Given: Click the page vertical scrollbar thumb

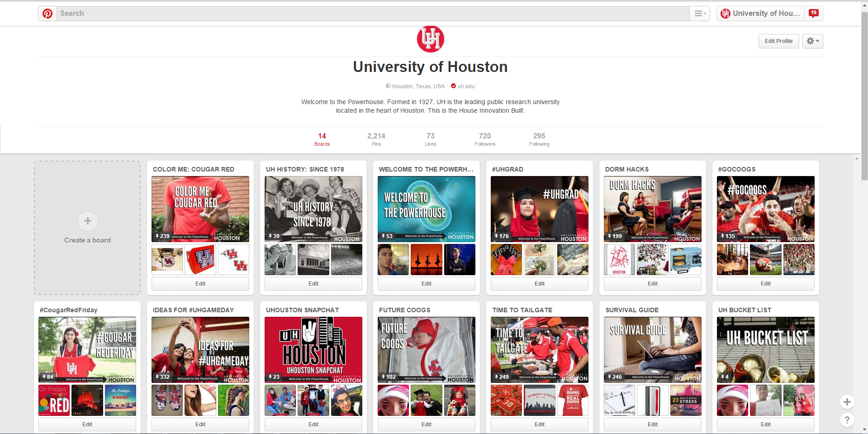Looking at the screenshot, I should [864, 95].
